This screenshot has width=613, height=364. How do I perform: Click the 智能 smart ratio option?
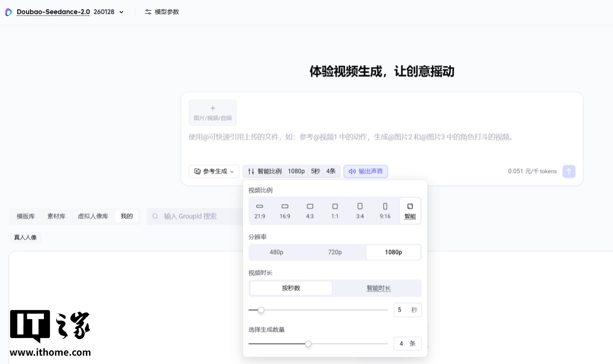410,210
